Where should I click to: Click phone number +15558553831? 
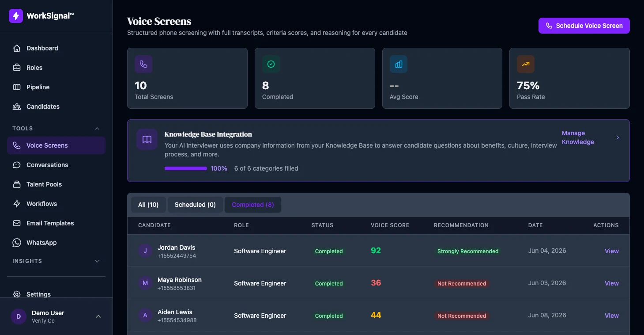click(177, 288)
